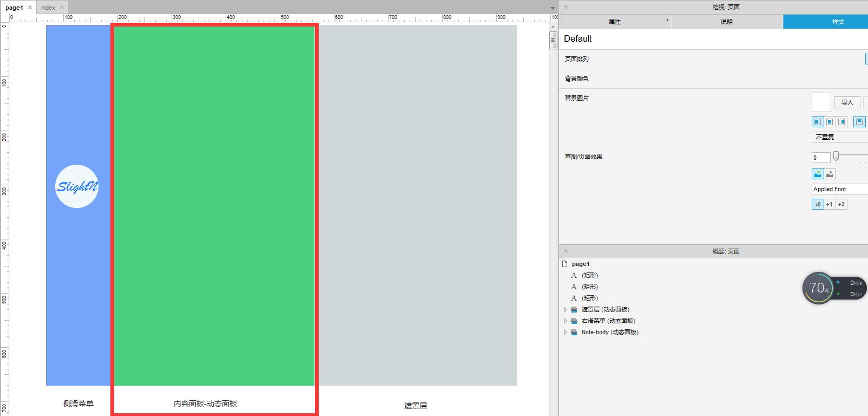Click the 检视: 页面 panel title
Viewport: 868px width, 416px height.
726,7
